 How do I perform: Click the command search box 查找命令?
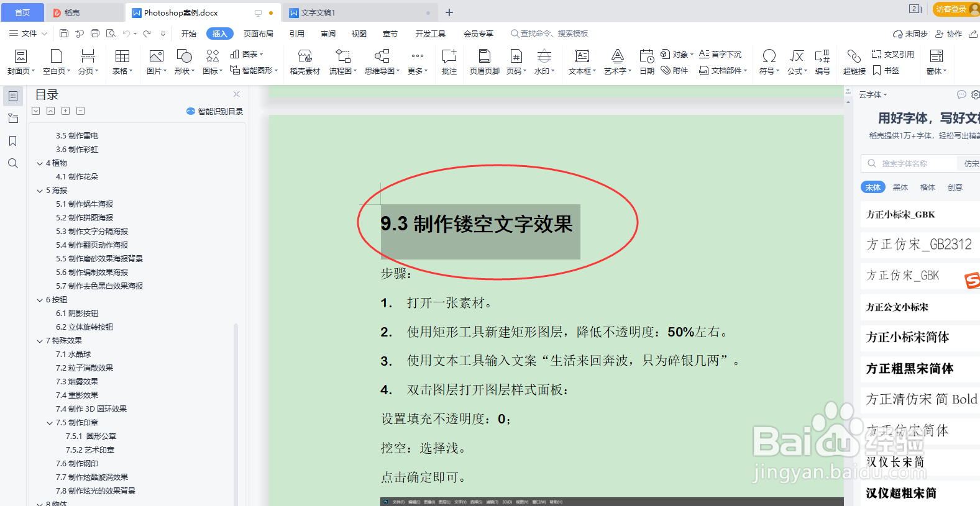coord(549,34)
